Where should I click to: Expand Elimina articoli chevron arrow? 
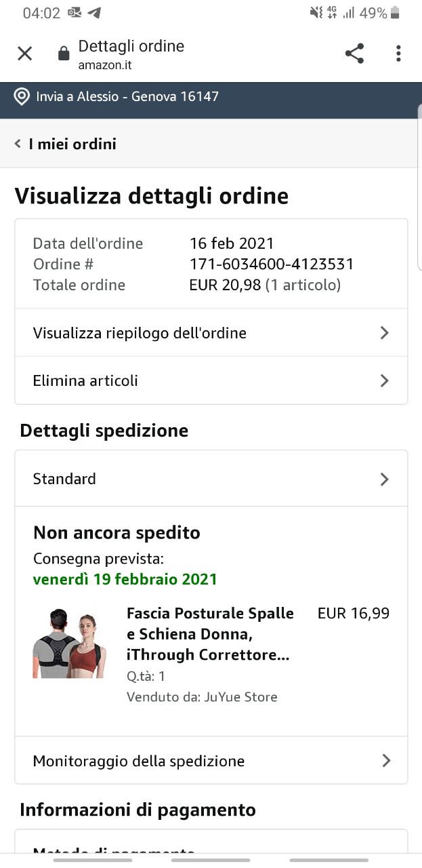coord(384,380)
